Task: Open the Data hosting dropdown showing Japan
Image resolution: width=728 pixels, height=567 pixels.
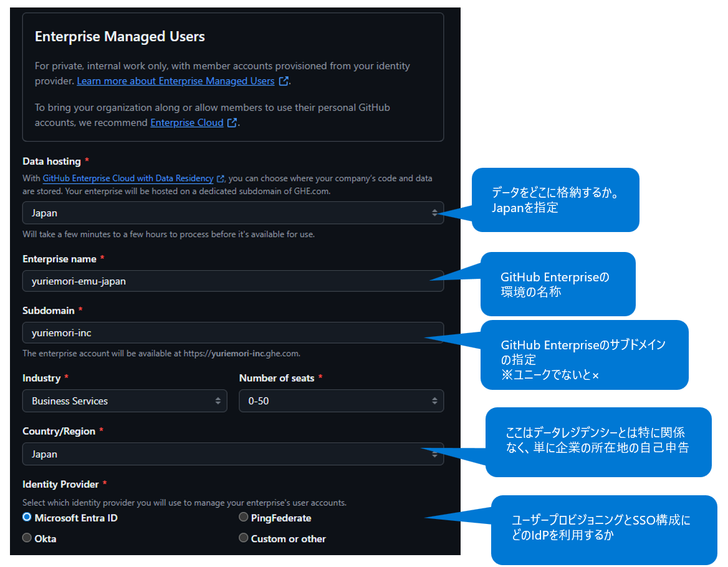Action: pyautogui.click(x=233, y=213)
